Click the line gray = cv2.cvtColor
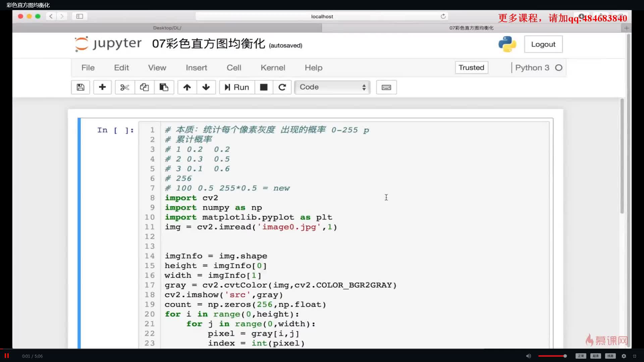 pos(280,285)
